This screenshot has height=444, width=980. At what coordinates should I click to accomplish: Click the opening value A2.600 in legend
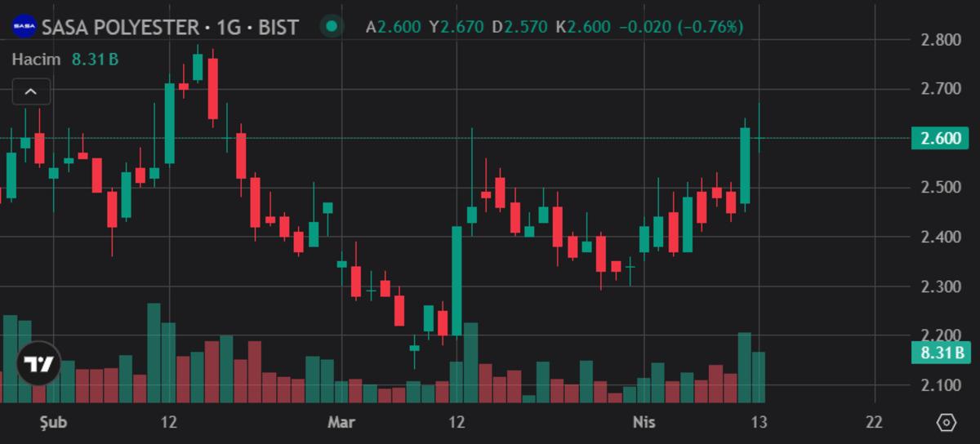click(x=394, y=27)
